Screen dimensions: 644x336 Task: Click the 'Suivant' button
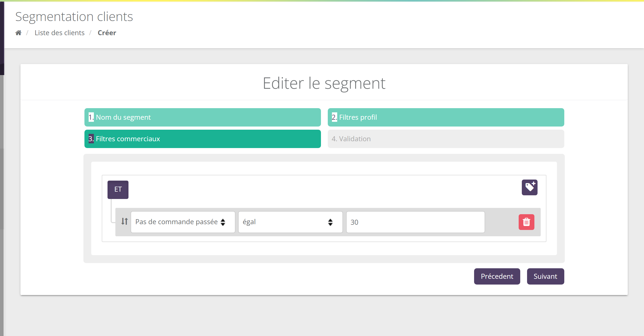[545, 276]
